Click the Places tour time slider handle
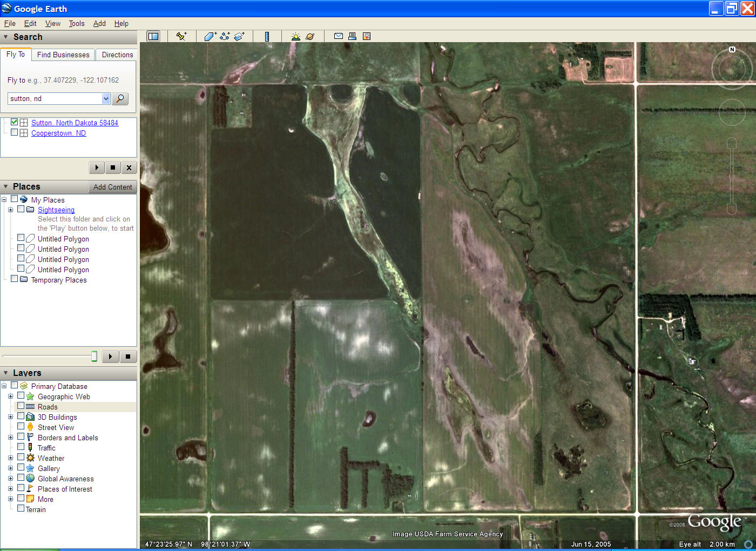756x551 pixels. pyautogui.click(x=94, y=356)
